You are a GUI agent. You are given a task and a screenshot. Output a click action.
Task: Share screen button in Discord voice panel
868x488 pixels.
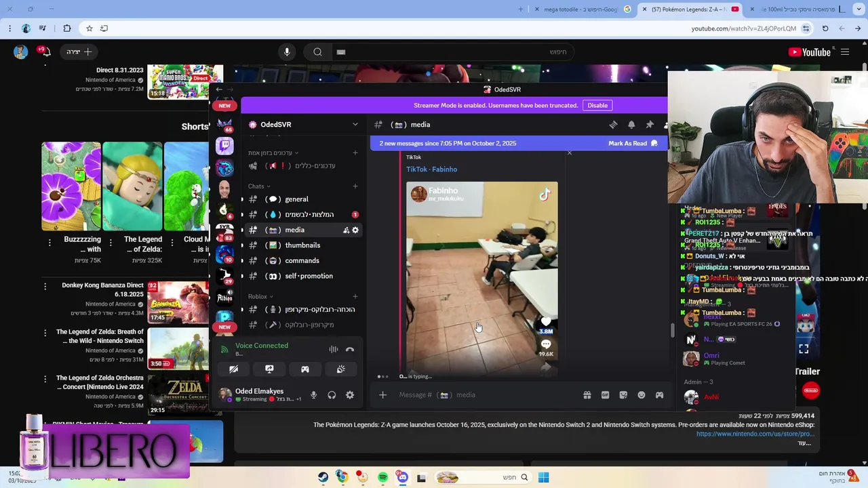[x=269, y=369]
